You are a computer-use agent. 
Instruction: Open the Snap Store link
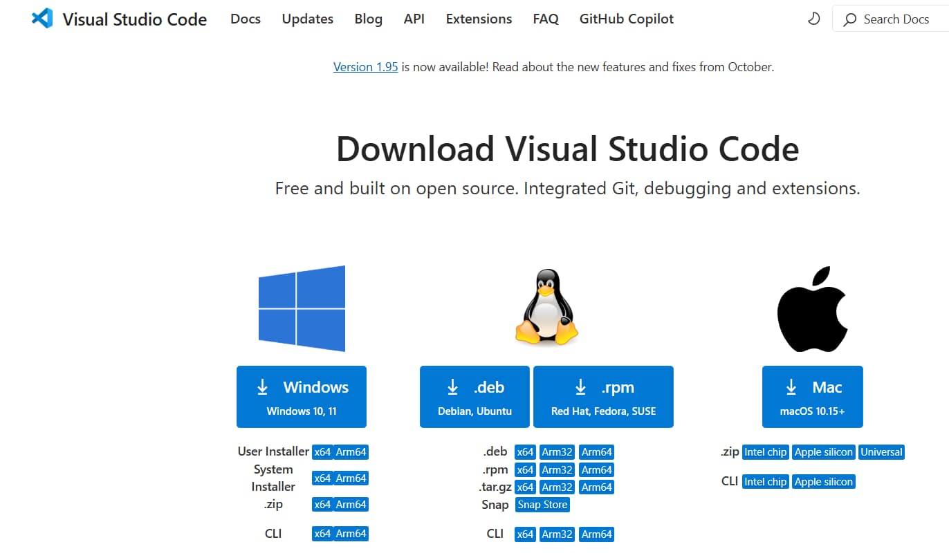[x=543, y=505]
